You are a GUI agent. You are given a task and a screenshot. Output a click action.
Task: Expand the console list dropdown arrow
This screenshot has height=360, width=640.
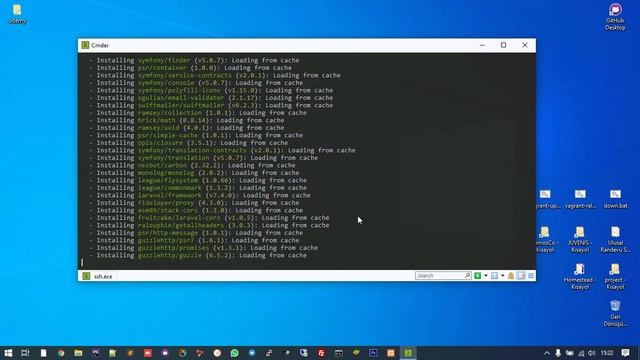pos(502,276)
